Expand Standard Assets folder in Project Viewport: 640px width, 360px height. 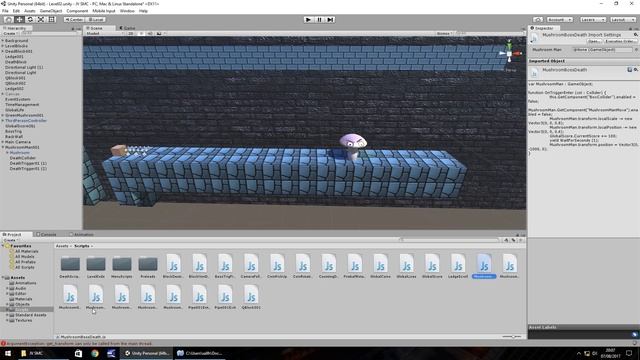(x=7, y=315)
